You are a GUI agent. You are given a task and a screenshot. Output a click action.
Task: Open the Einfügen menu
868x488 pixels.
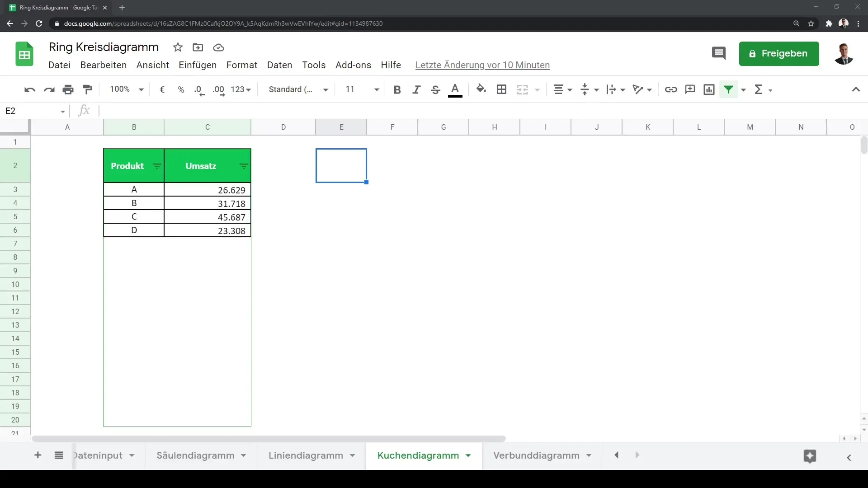pyautogui.click(x=198, y=65)
